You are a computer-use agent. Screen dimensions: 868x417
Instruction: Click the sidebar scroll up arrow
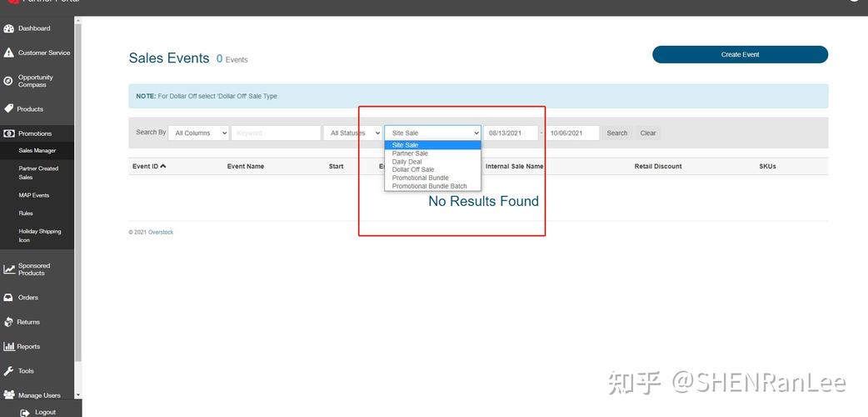(x=78, y=21)
